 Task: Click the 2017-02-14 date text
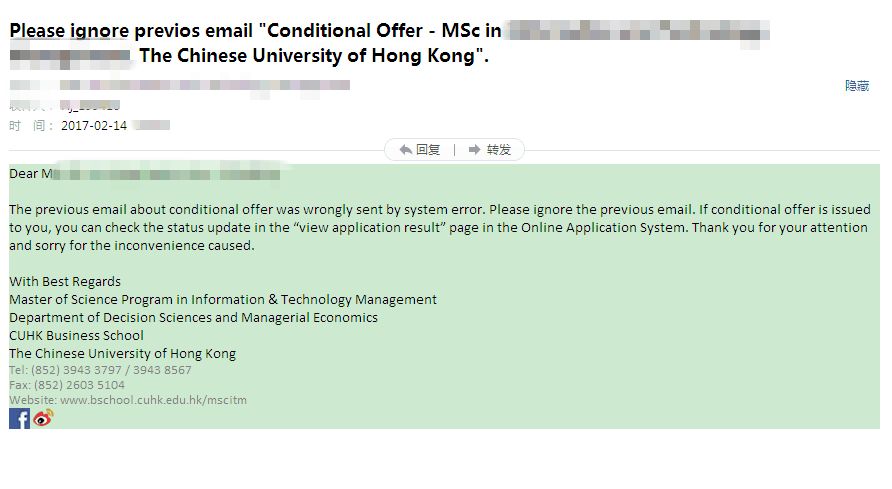coord(94,126)
